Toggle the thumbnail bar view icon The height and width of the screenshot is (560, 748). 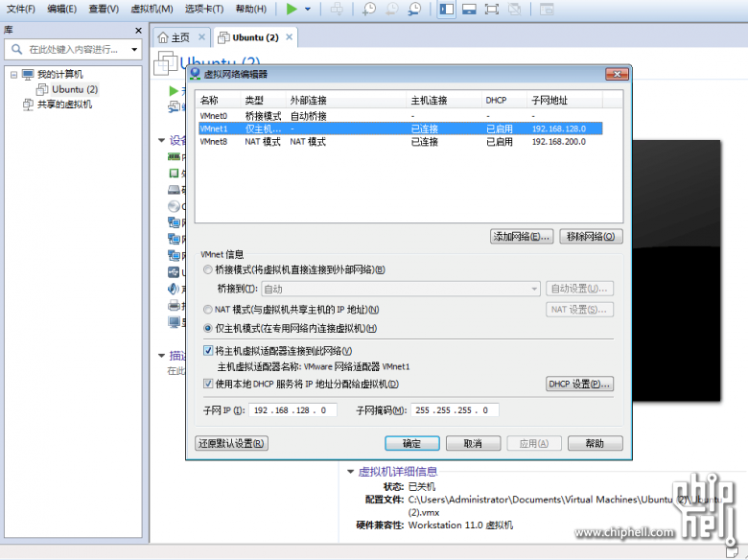click(x=469, y=9)
